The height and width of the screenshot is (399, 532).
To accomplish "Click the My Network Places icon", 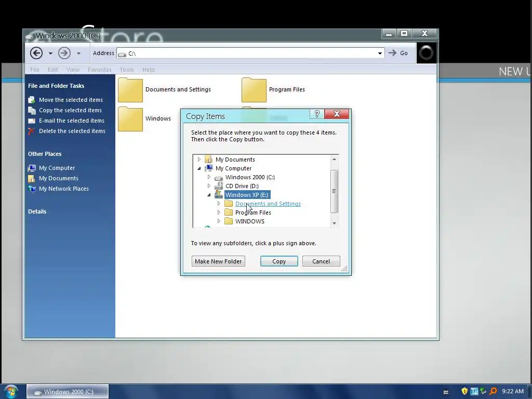I will (x=32, y=189).
